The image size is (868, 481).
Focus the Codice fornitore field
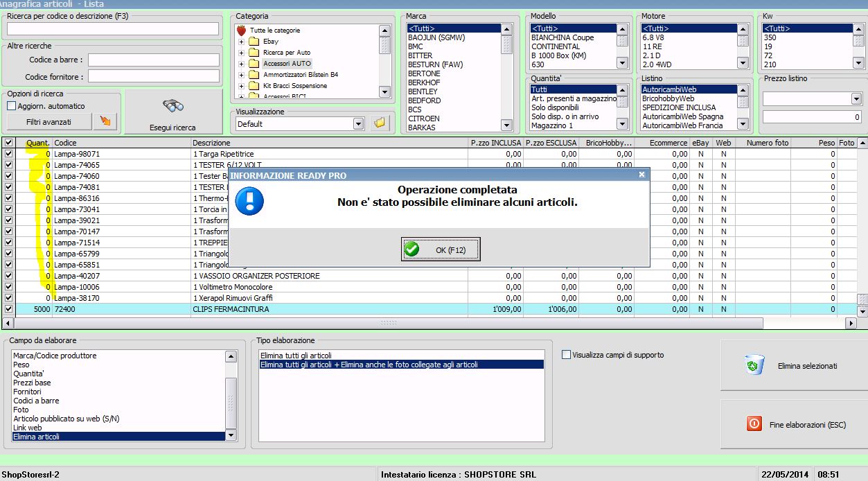(153, 76)
